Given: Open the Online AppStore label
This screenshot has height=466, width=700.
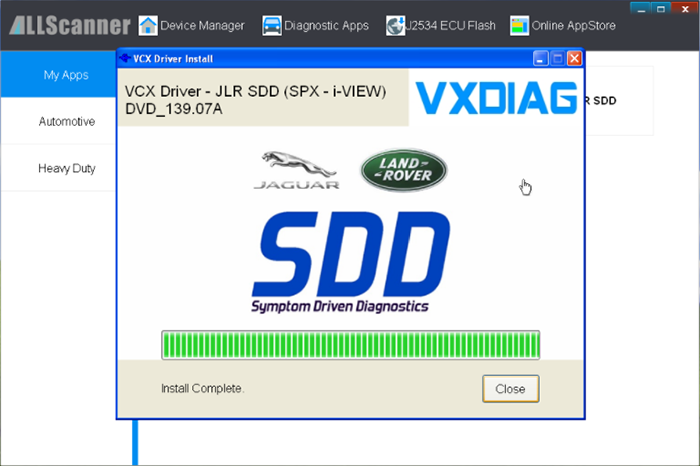Looking at the screenshot, I should [573, 26].
